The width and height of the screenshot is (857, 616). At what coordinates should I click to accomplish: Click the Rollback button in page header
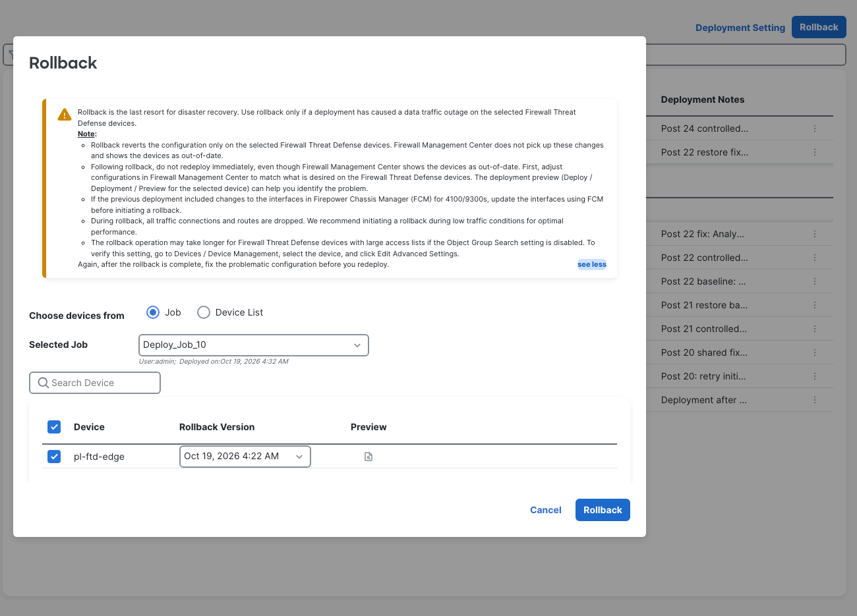pos(819,27)
